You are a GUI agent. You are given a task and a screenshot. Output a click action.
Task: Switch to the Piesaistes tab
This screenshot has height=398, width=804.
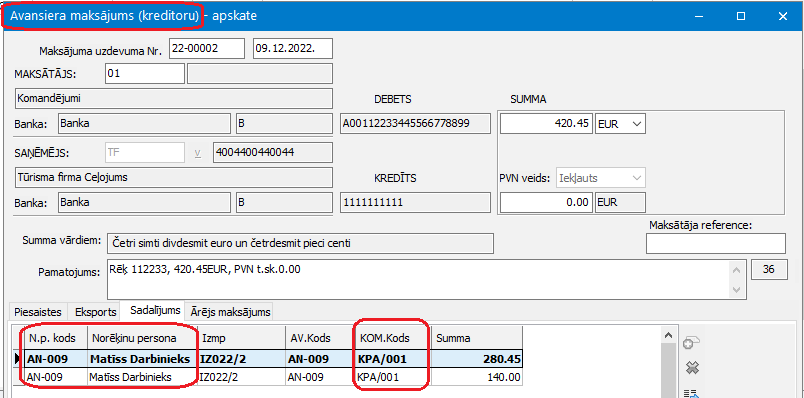pyautogui.click(x=38, y=311)
